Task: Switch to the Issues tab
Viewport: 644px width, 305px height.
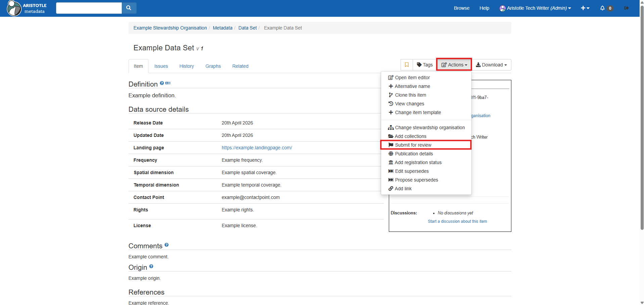Action: pyautogui.click(x=161, y=66)
